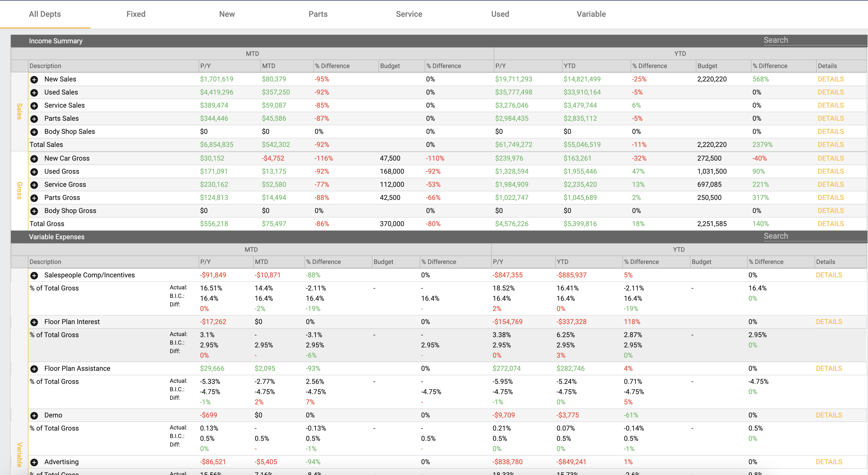
Task: Expand the Parts Gross row
Action: click(x=34, y=198)
